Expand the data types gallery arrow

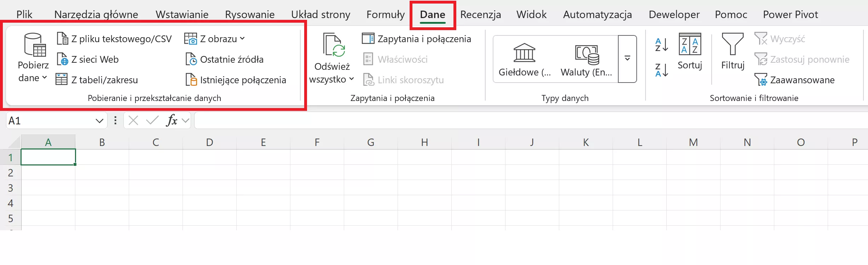point(627,59)
